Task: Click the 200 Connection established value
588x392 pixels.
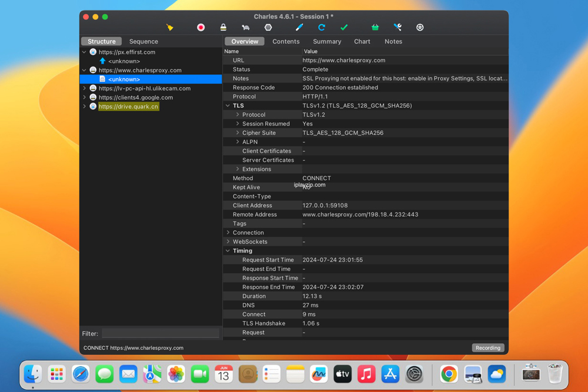Action: [340, 88]
